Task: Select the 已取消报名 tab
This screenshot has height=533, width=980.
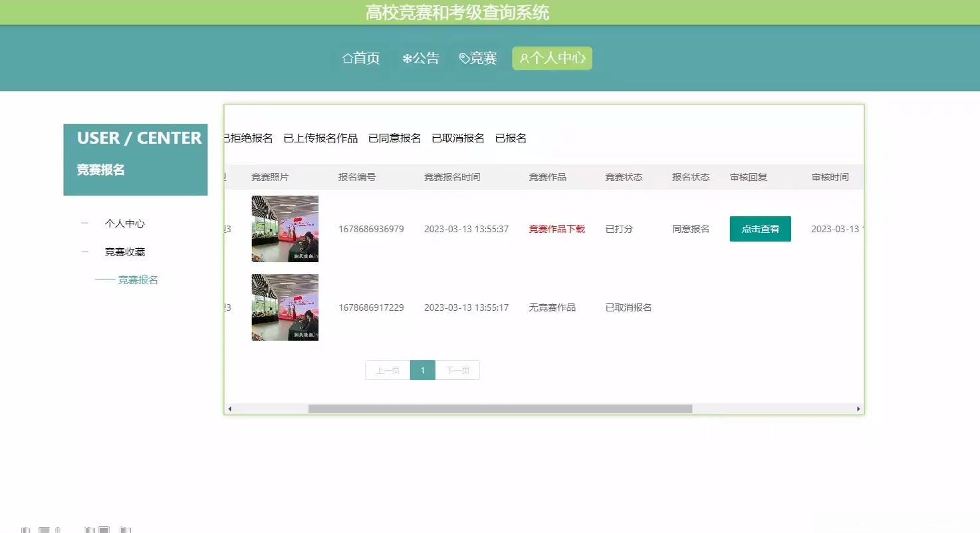Action: (x=460, y=138)
